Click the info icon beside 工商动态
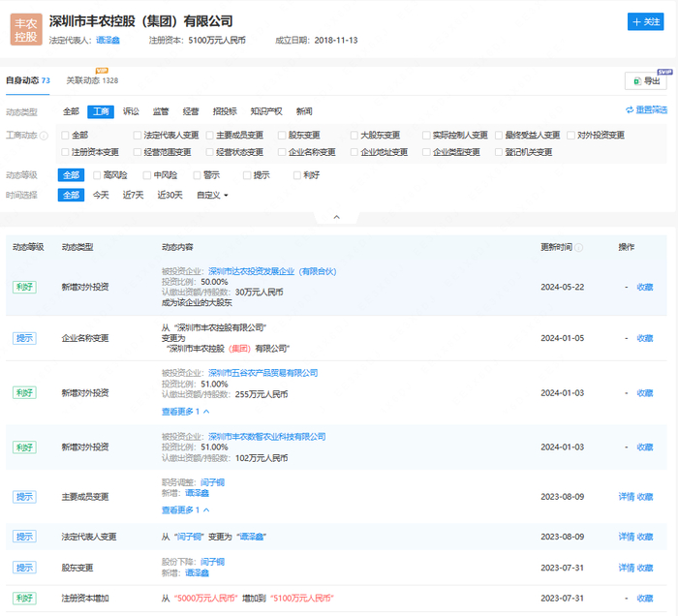 [x=44, y=136]
